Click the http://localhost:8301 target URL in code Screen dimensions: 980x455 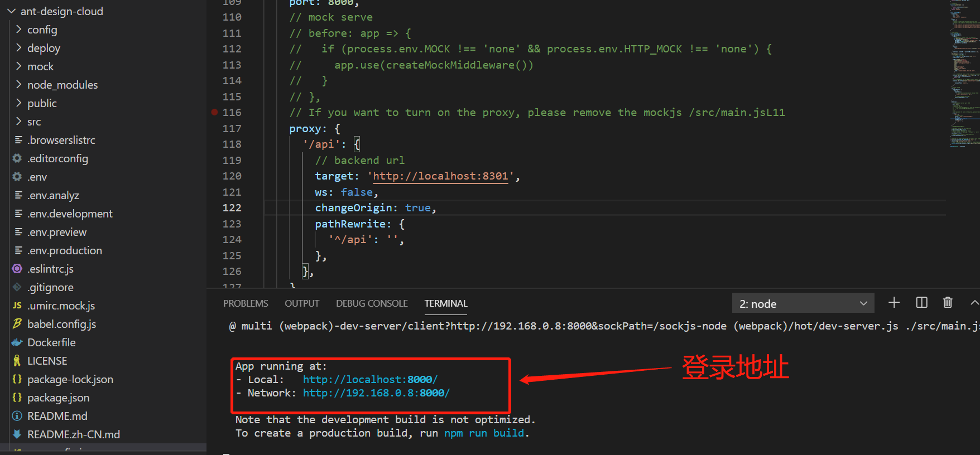[440, 176]
